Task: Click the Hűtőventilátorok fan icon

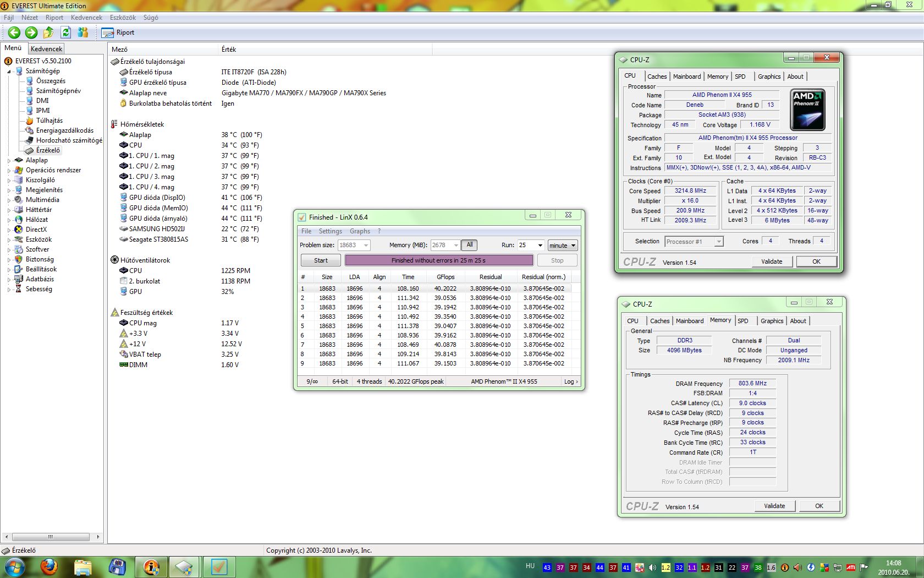Action: 114,260
